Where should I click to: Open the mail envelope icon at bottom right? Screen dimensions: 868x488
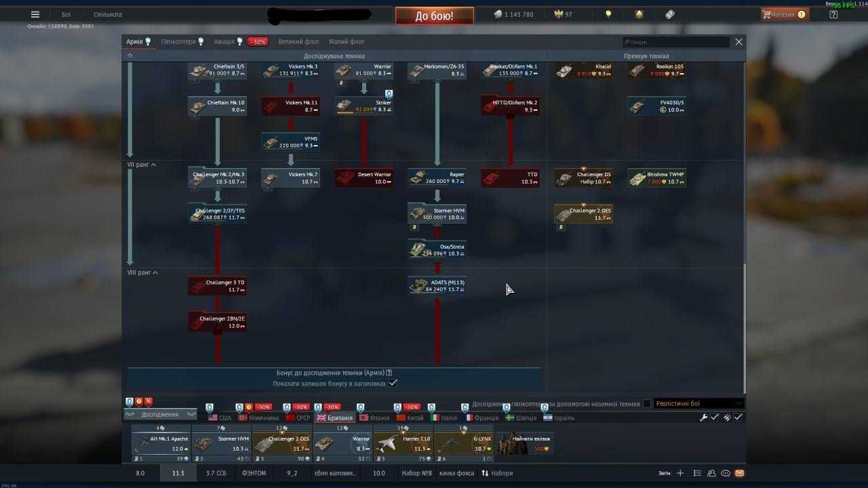click(x=739, y=473)
